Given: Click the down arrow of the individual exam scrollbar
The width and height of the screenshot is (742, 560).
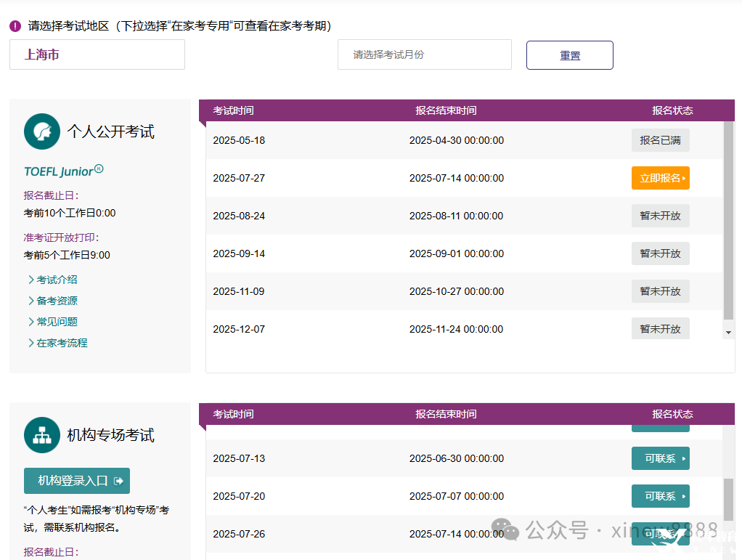Looking at the screenshot, I should click(729, 333).
